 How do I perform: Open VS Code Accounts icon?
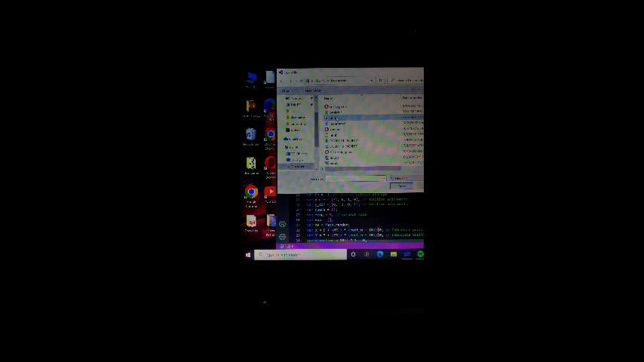[x=283, y=224]
